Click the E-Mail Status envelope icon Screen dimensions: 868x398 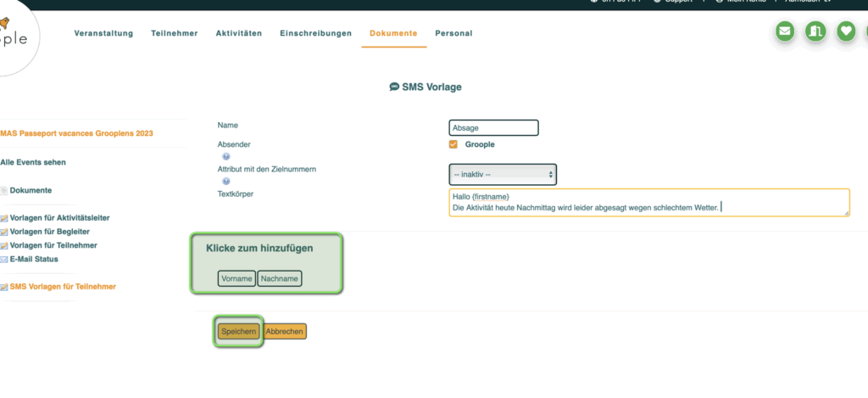(x=4, y=259)
